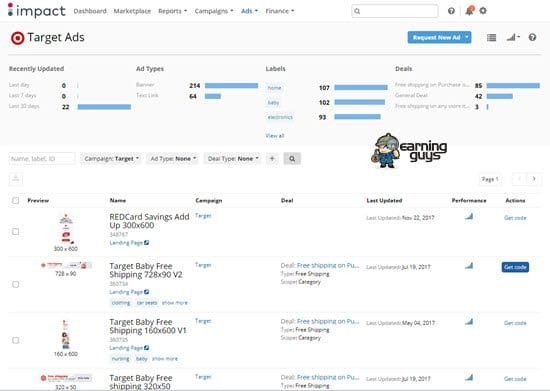Viewport: 550px width, 391px height.
Task: View performance chart for REDCard Savings ad
Action: (x=469, y=217)
